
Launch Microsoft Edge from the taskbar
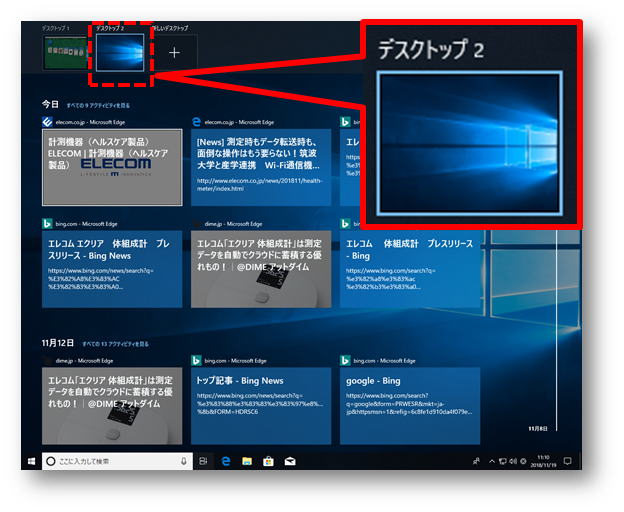click(x=226, y=461)
